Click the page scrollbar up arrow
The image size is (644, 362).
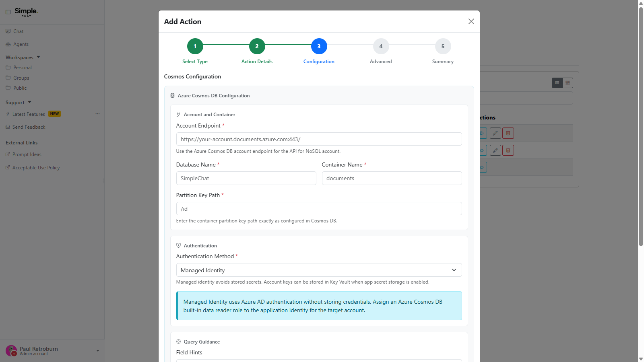(641, 3)
